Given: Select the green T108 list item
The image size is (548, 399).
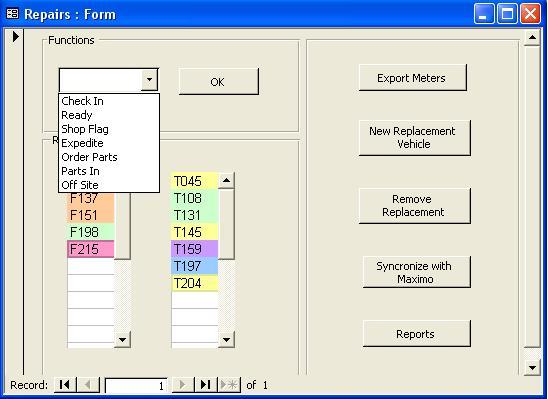Looking at the screenshot, I should [x=195, y=198].
